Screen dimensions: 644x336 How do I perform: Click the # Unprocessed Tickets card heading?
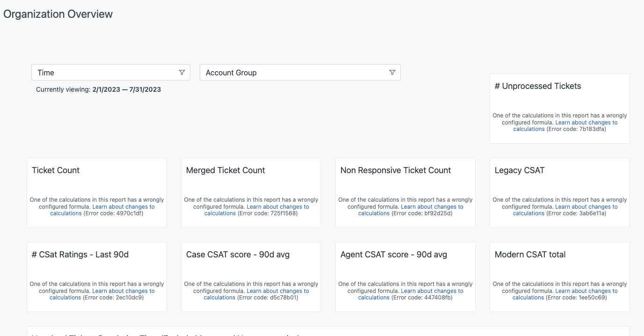coord(538,86)
